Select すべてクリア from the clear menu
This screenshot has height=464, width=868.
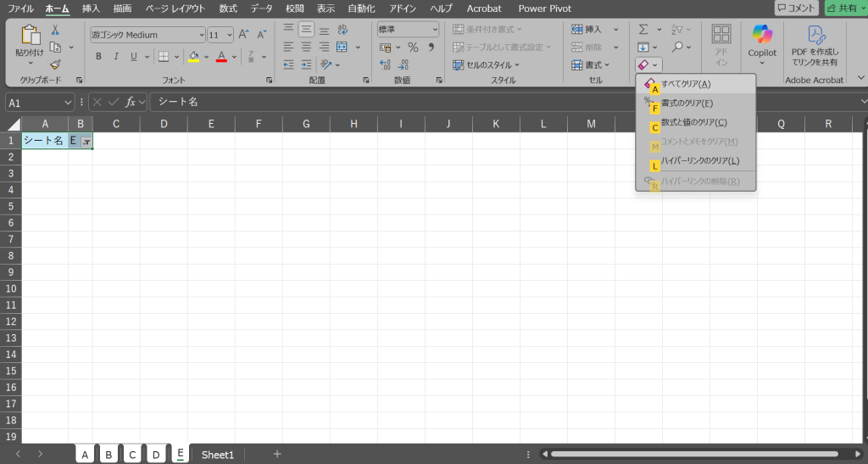pos(685,84)
